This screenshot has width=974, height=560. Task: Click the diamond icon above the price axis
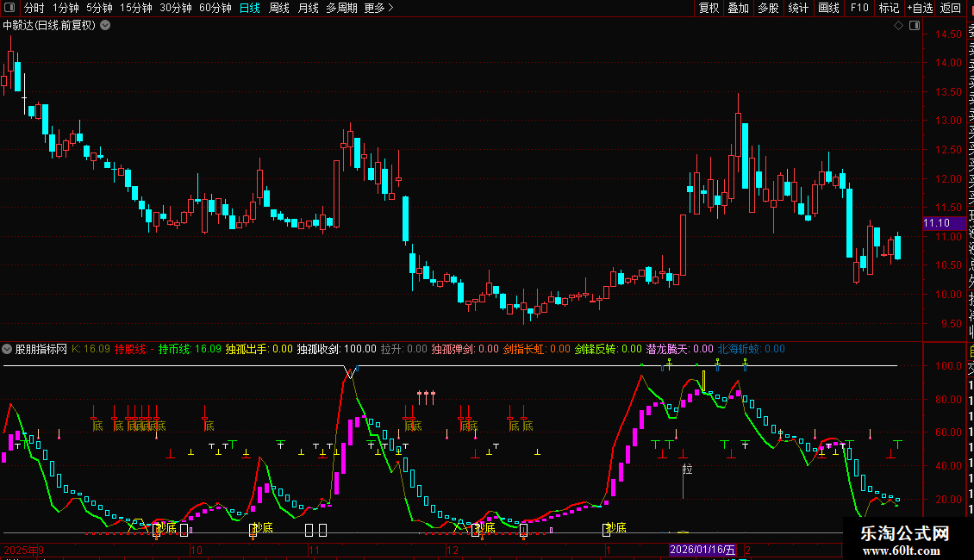pos(898,26)
